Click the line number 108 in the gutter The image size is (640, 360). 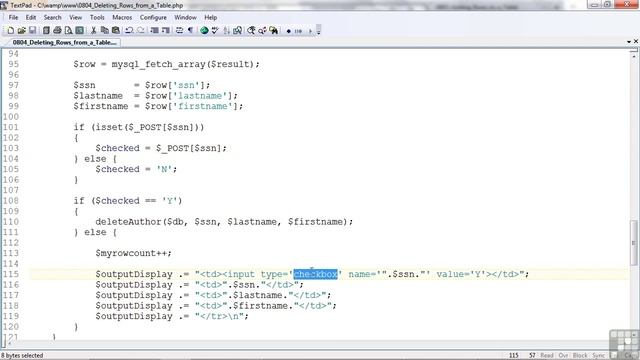click(x=11, y=201)
